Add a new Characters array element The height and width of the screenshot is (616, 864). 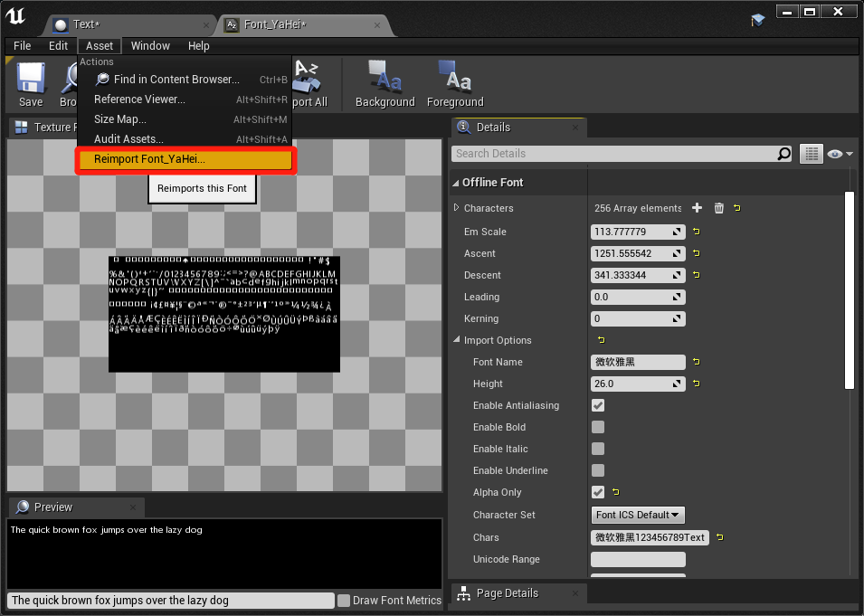(x=697, y=208)
